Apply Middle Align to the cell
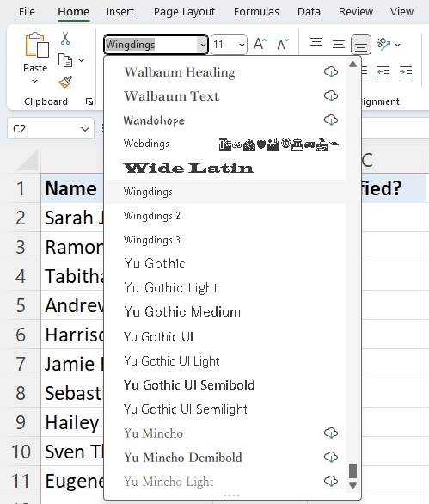 point(339,44)
